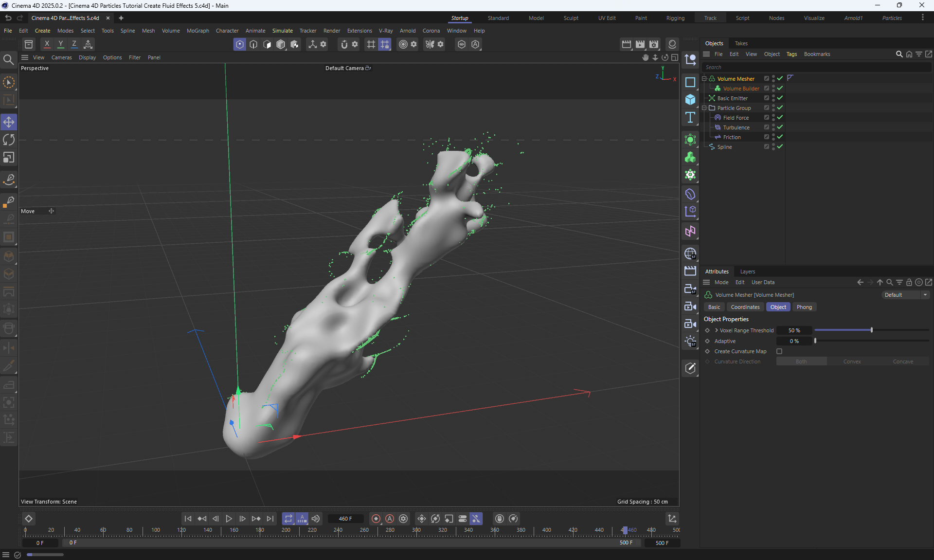Click the Coordinates attribute tab button
This screenshot has height=560, width=934.
(745, 307)
